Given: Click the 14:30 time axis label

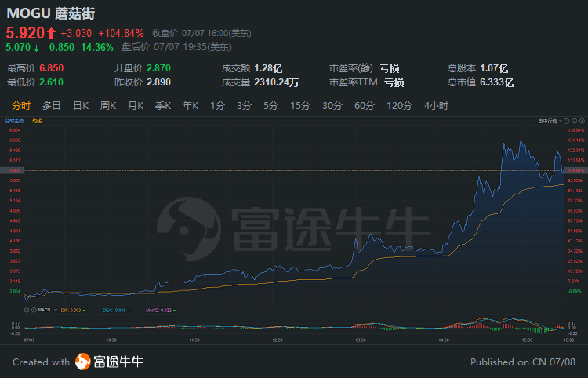Looking at the screenshot, I should (x=444, y=340).
